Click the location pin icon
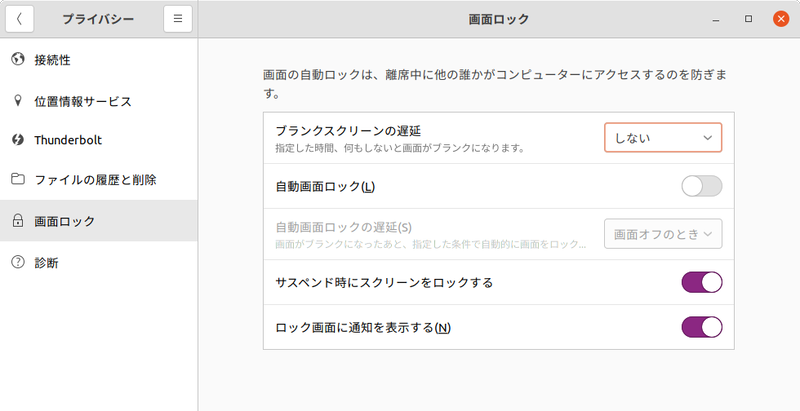Image resolution: width=800 pixels, height=411 pixels. click(17, 101)
